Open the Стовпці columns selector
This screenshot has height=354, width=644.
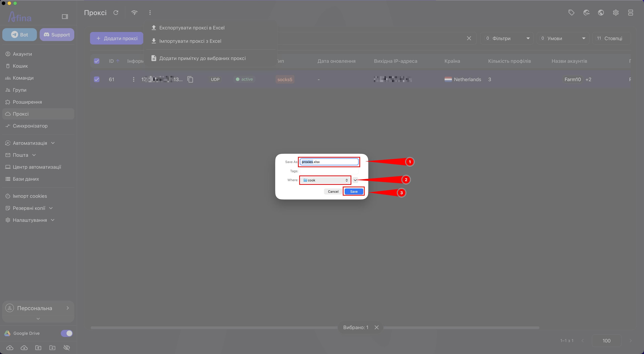click(611, 38)
